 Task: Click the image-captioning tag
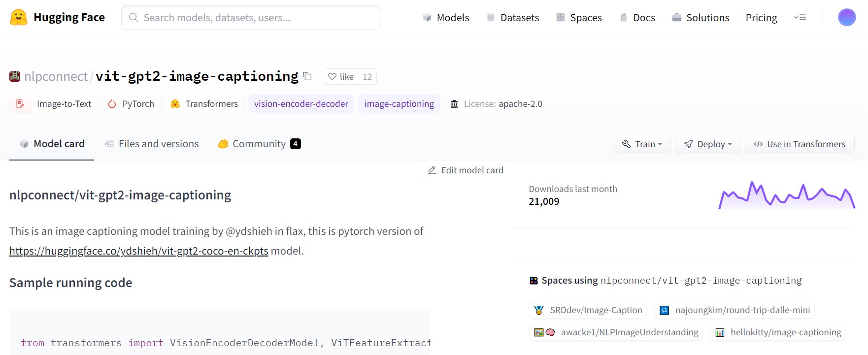[x=399, y=104]
